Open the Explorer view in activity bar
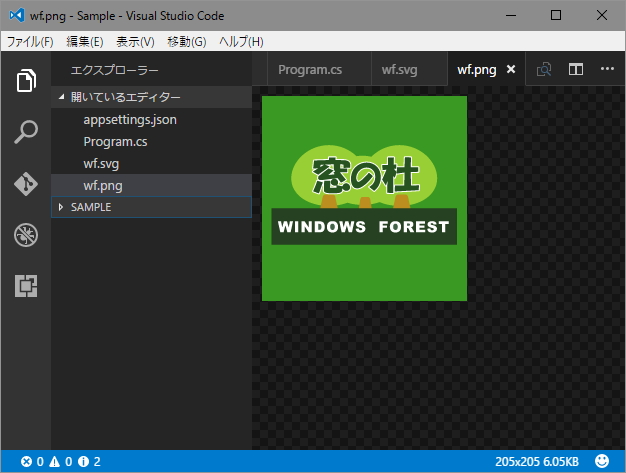 coord(26,80)
